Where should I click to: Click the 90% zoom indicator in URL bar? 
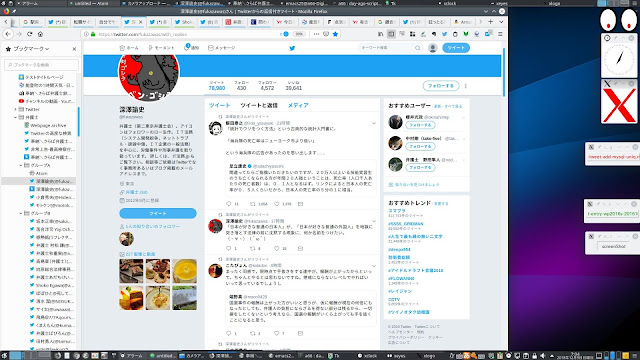tap(299, 34)
